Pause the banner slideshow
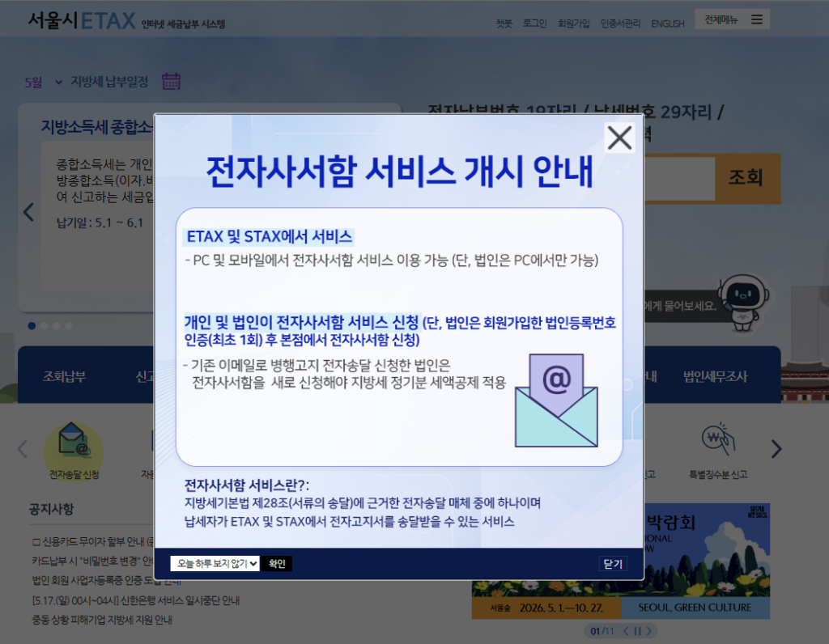The image size is (829, 644). (638, 631)
